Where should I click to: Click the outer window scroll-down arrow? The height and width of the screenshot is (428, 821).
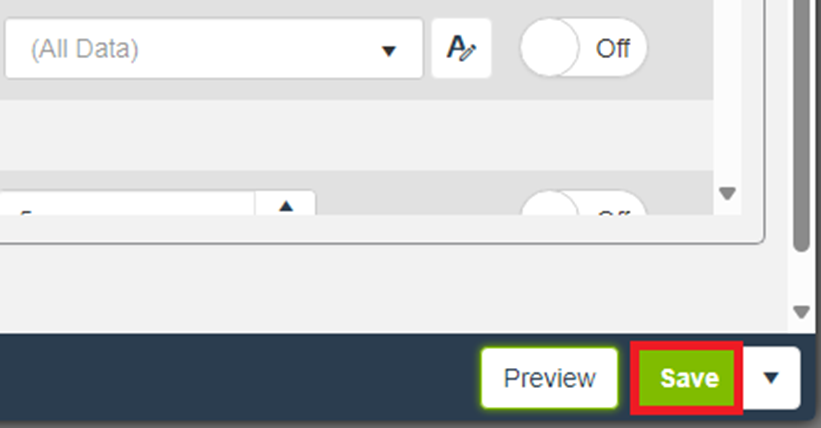(802, 312)
